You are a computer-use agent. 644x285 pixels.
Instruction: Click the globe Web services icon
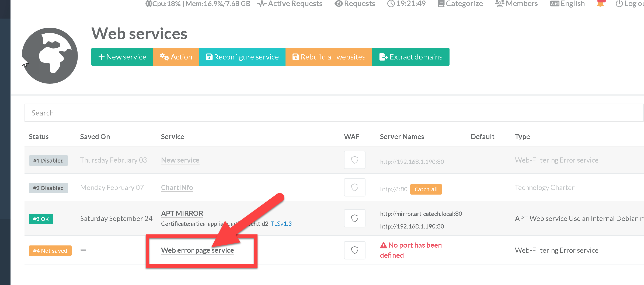[x=50, y=56]
